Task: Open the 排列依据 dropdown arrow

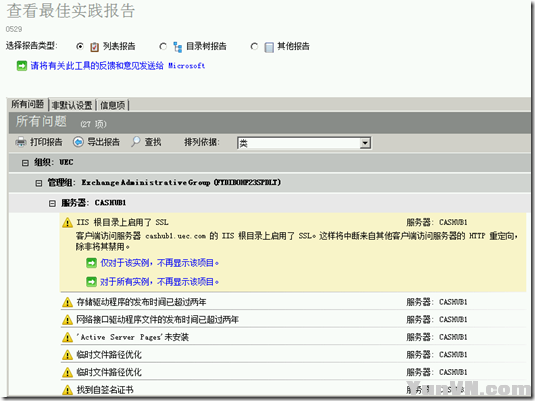Action: coord(365,143)
